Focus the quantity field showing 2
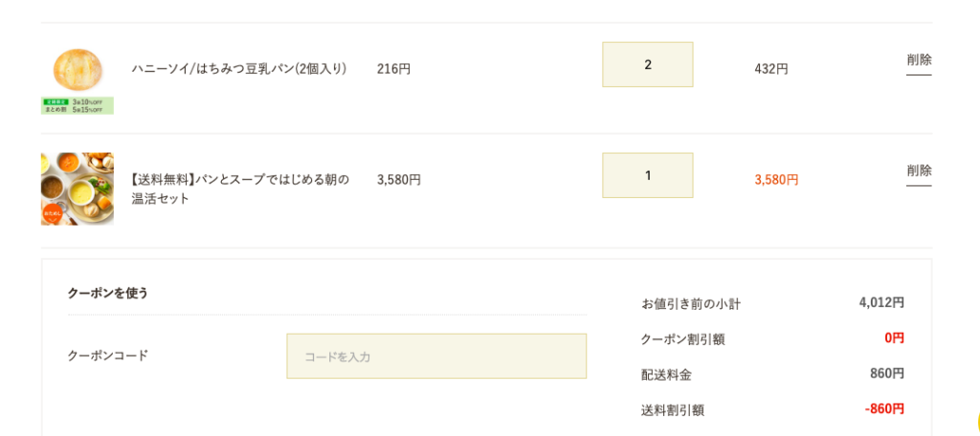 pos(648,64)
